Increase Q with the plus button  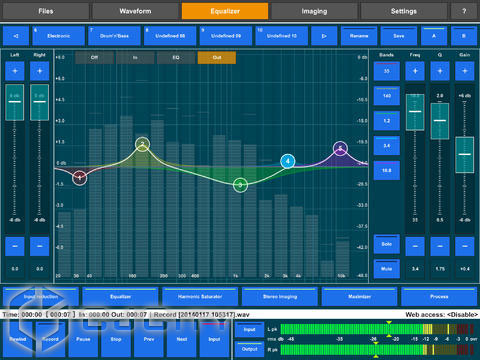(440, 71)
